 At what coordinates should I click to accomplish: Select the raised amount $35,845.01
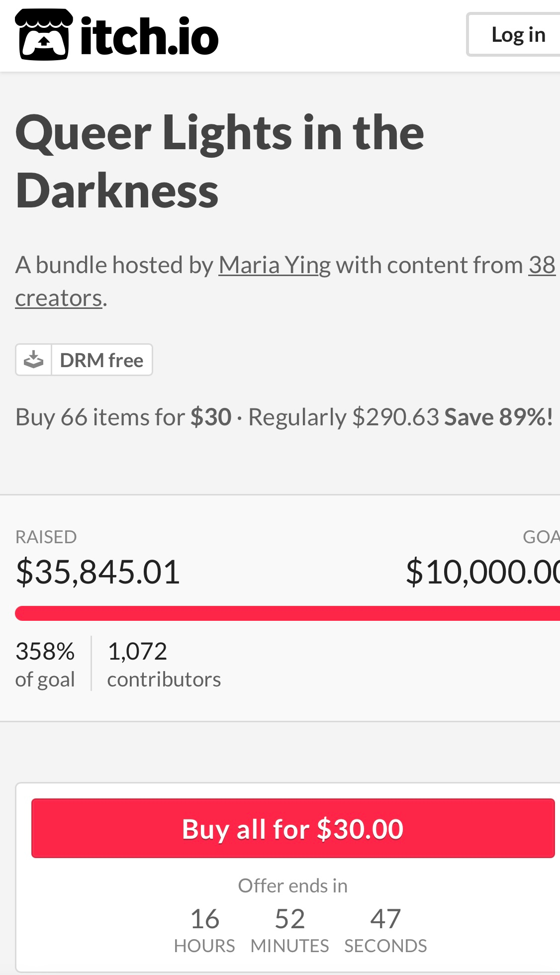click(98, 572)
